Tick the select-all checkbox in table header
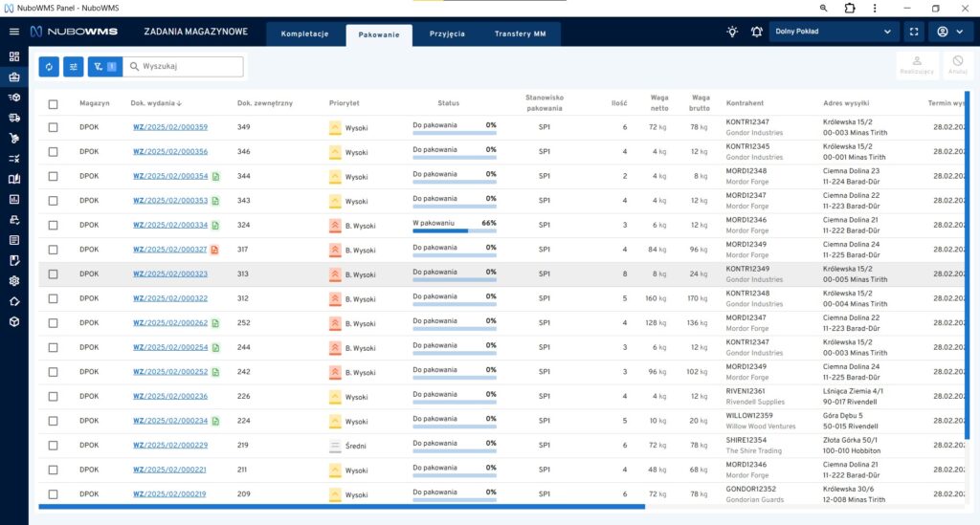The width and height of the screenshot is (980, 525). (54, 104)
